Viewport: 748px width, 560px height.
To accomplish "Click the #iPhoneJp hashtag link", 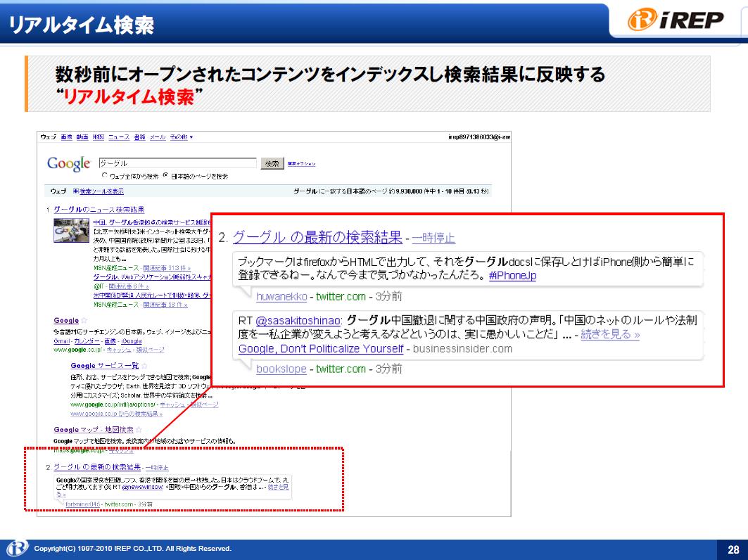I will coord(512,276).
